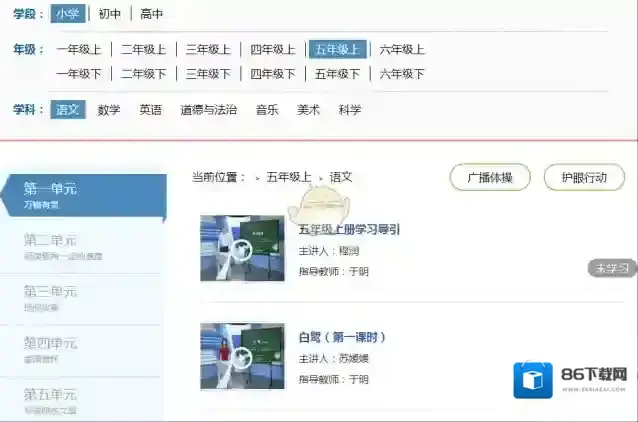Choose grade 一年级下
The height and width of the screenshot is (422, 638).
pos(79,74)
